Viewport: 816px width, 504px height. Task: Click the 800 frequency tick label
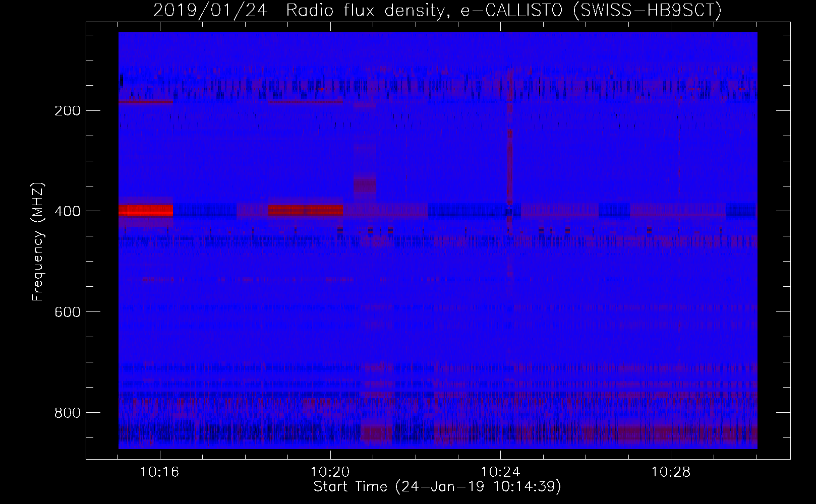tap(68, 413)
